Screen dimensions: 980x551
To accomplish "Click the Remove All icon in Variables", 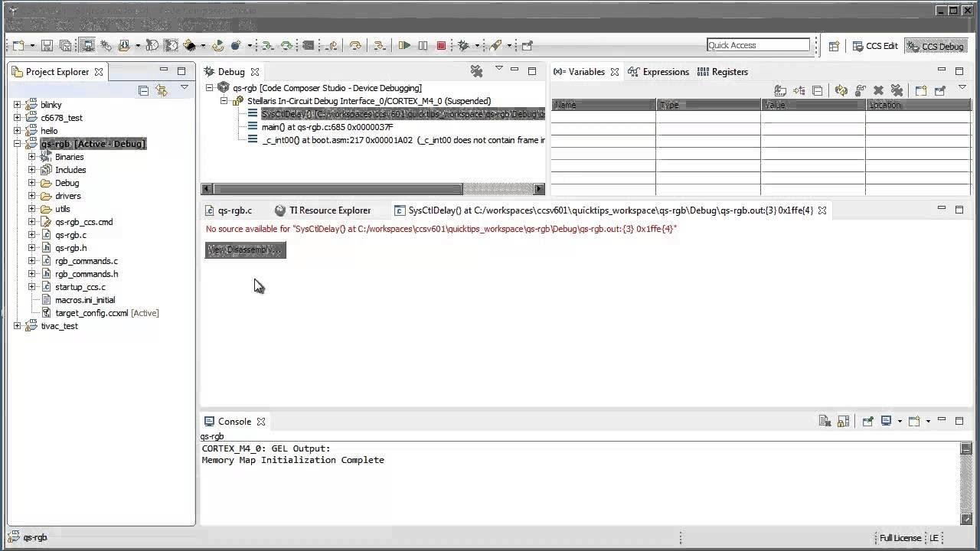I will coord(897,90).
